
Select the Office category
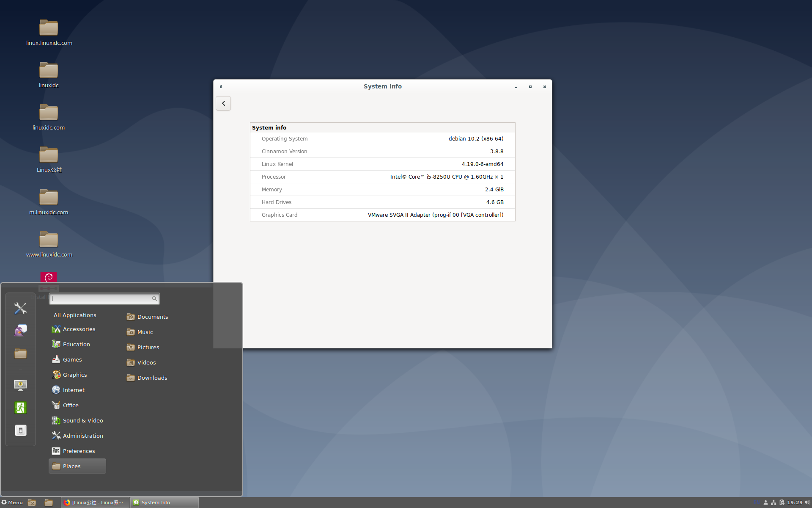(77, 406)
